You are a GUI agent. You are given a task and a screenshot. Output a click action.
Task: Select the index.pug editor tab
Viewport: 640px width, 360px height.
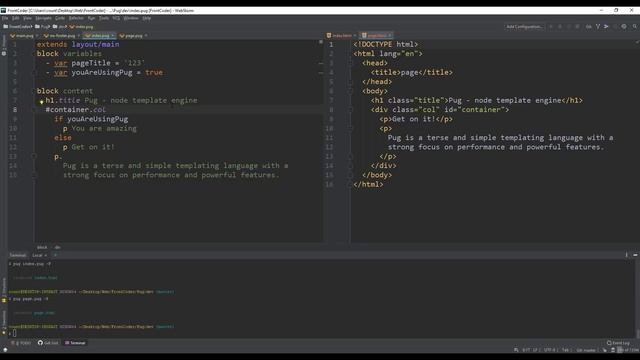(99, 36)
